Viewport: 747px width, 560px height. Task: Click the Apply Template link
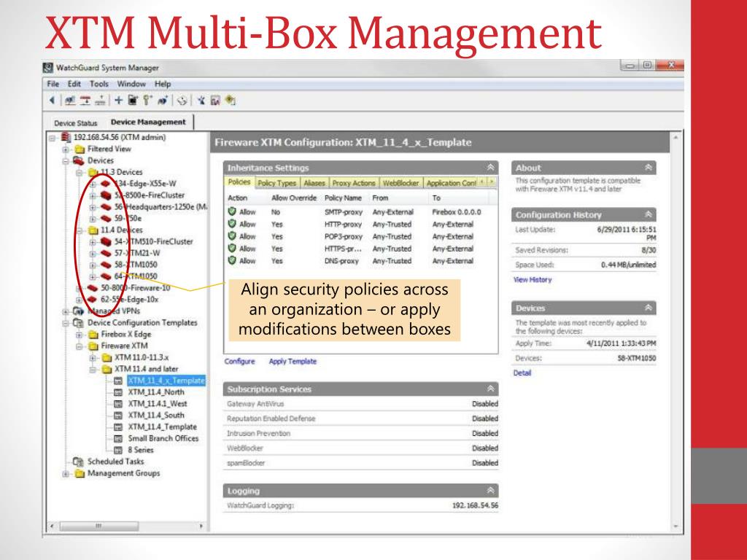[x=293, y=362]
